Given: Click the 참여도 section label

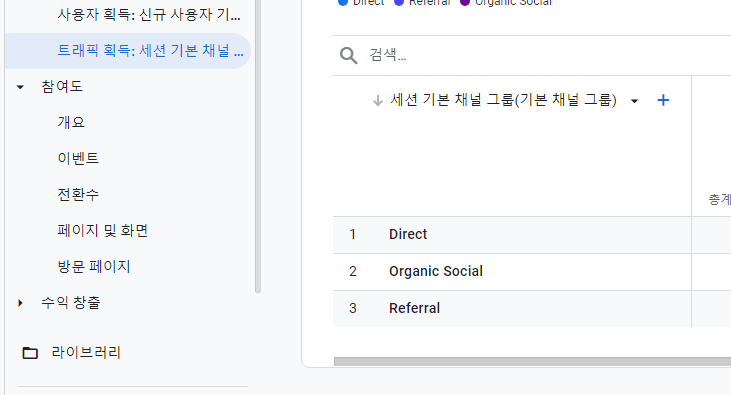Looking at the screenshot, I should coord(62,87).
